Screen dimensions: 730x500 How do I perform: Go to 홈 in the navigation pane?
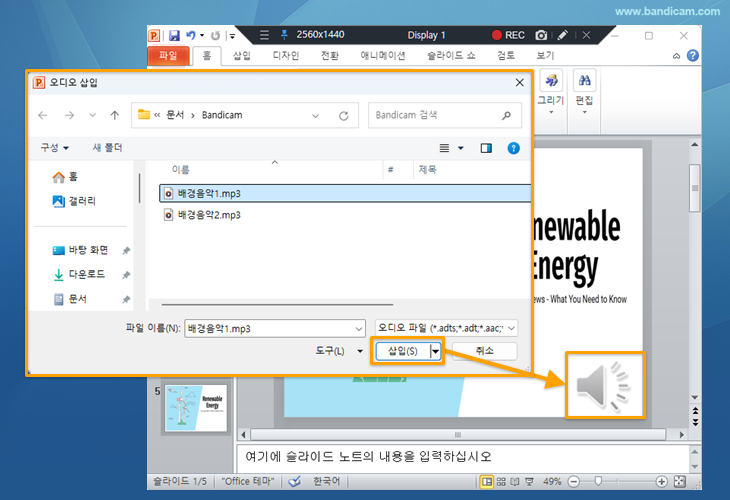pyautogui.click(x=65, y=177)
